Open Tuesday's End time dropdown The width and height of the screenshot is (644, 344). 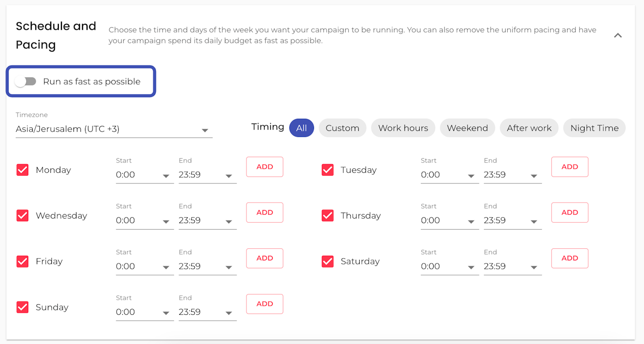(512, 175)
